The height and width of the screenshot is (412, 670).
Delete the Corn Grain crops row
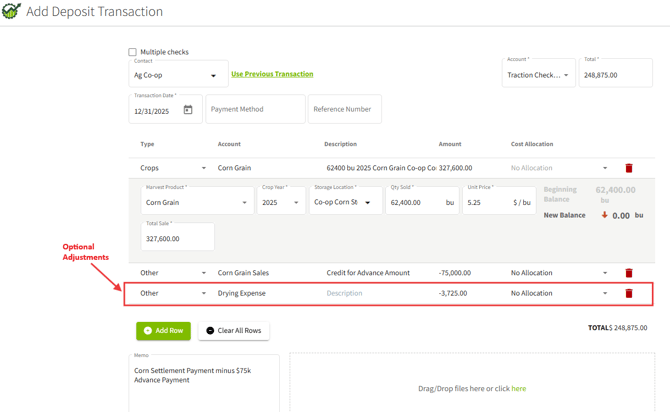click(629, 168)
